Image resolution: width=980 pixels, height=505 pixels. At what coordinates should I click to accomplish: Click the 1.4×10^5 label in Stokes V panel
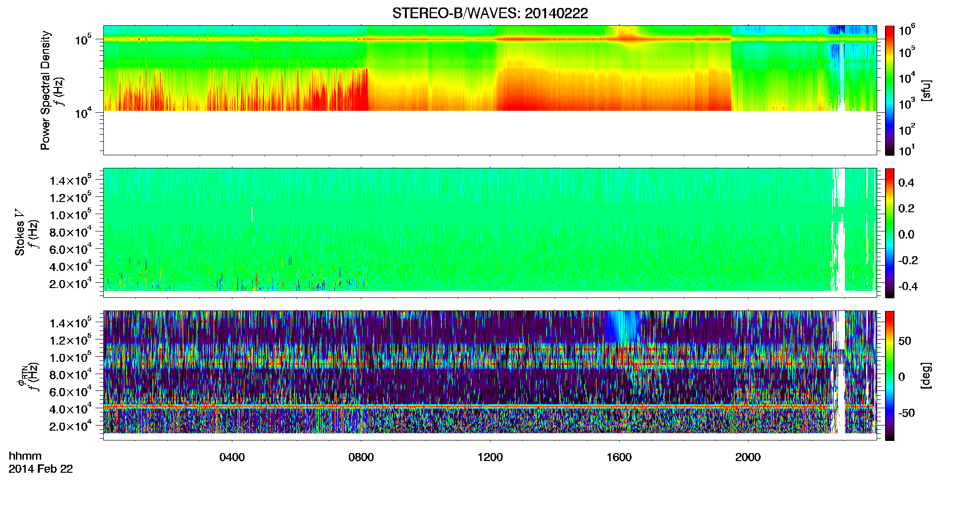71,180
